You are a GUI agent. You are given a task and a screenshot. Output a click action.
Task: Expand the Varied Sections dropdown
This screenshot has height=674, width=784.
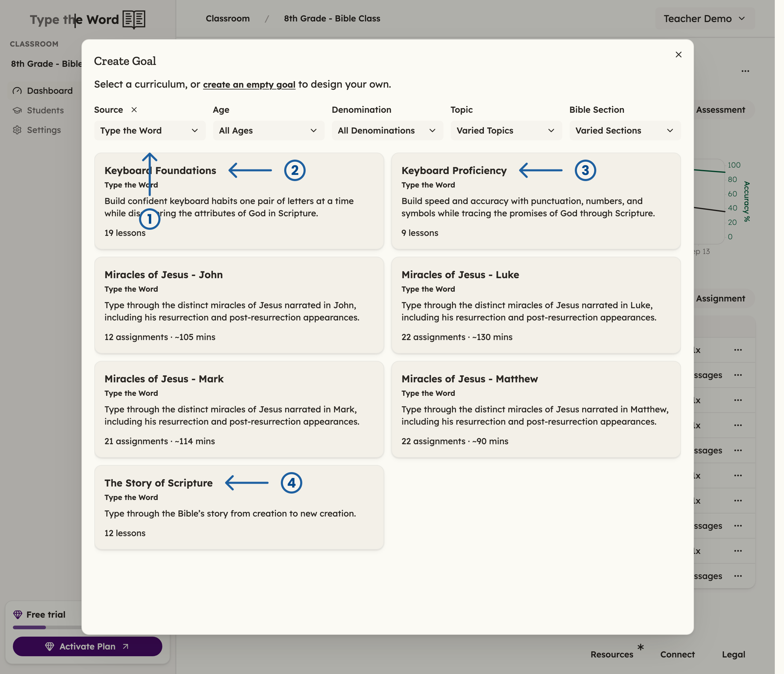coord(625,131)
